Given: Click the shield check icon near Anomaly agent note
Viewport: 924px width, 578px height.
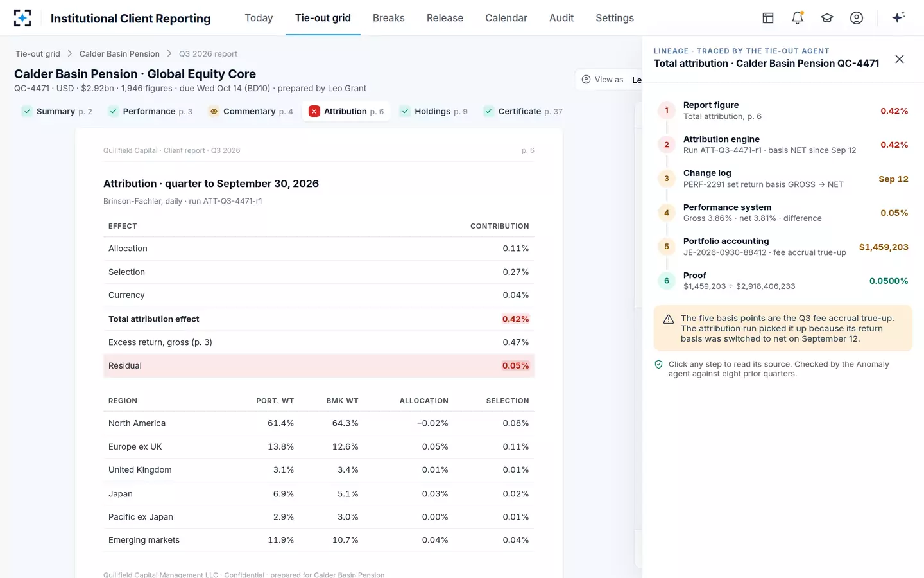Looking at the screenshot, I should (x=658, y=364).
